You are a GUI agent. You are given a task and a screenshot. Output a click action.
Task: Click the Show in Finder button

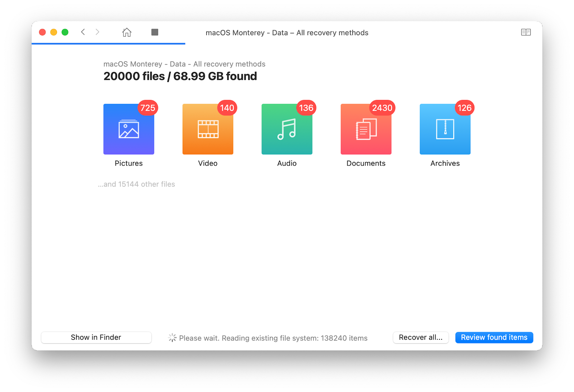(x=96, y=338)
